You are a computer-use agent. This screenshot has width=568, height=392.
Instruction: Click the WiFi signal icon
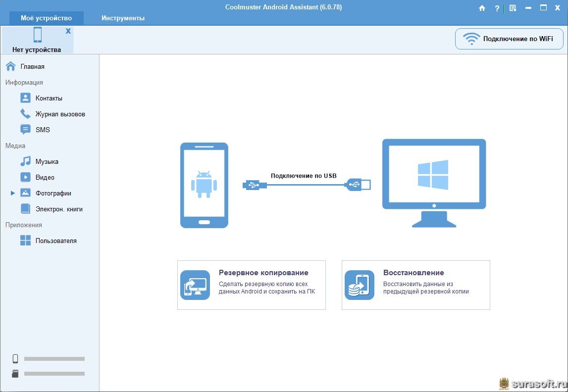(471, 39)
